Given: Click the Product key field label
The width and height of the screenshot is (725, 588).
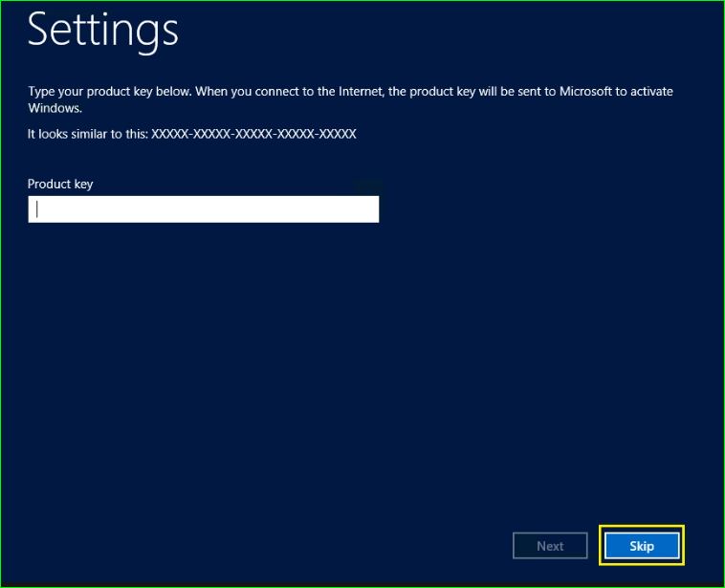Looking at the screenshot, I should [x=60, y=184].
